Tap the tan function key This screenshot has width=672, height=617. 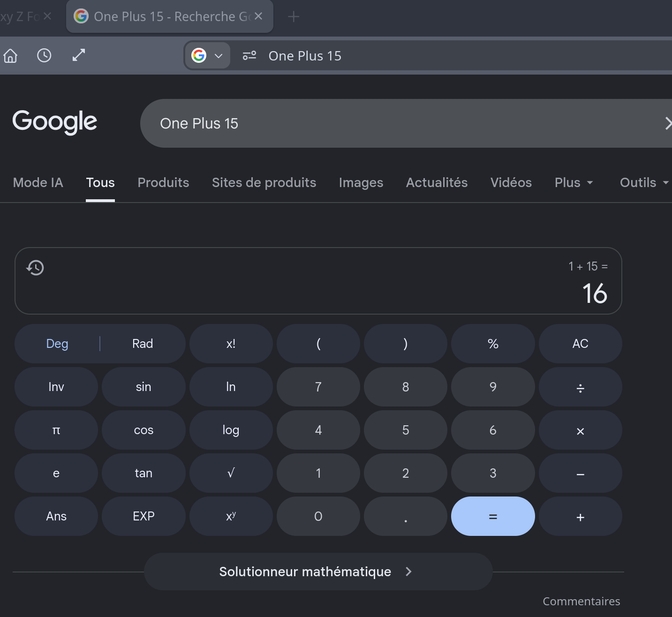144,473
